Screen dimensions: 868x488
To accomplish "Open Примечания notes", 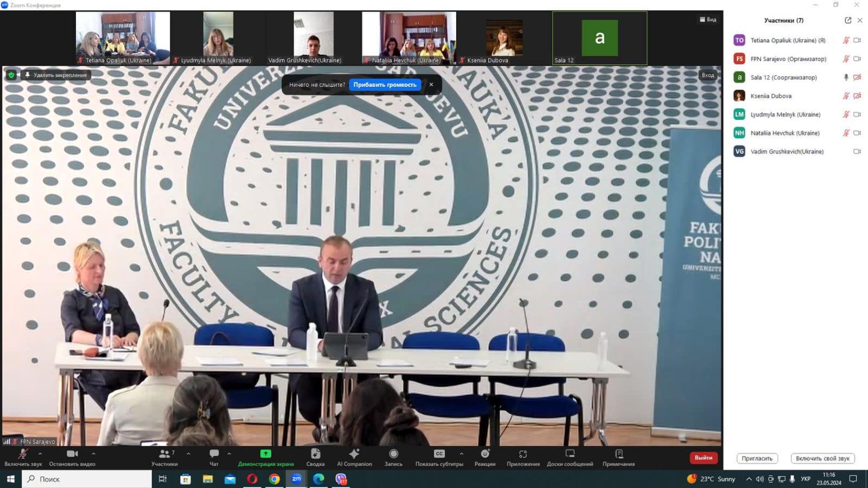I will (x=618, y=458).
